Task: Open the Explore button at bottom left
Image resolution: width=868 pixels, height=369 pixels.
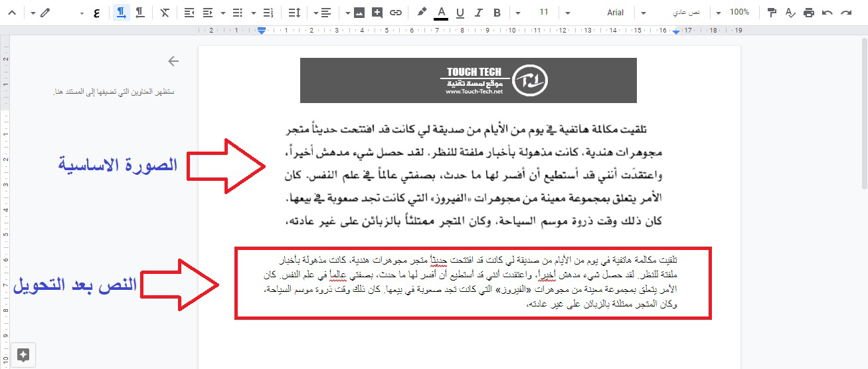Action: (x=23, y=354)
